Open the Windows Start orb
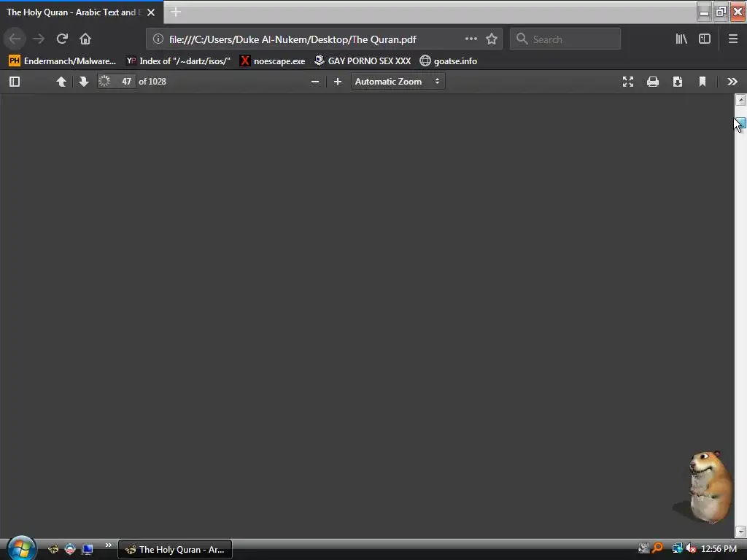This screenshot has width=747, height=560. coord(21,548)
